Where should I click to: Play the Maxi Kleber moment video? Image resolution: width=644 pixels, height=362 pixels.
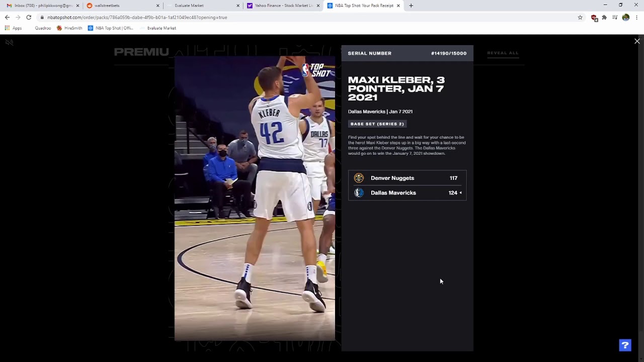[x=255, y=199]
